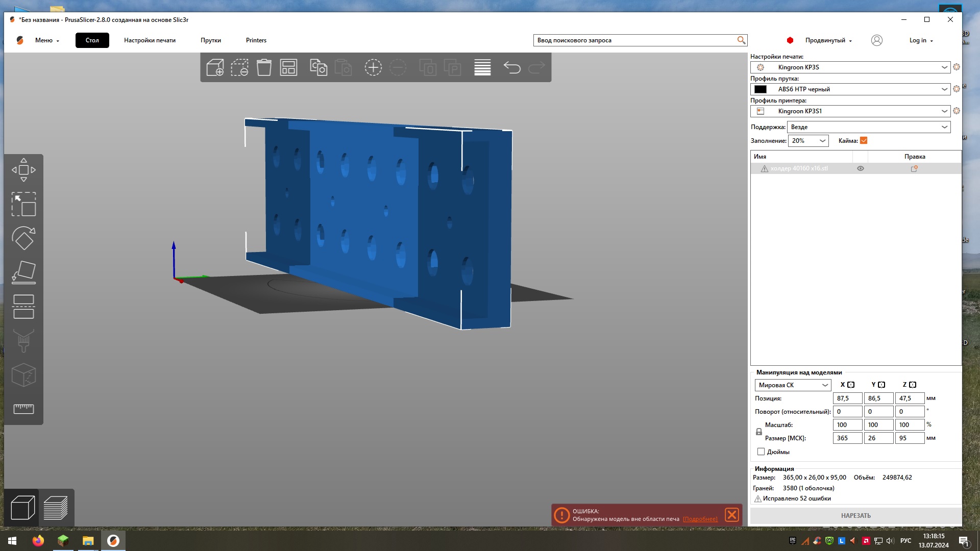
Task: Open the Measure ruler tool
Action: click(x=23, y=409)
